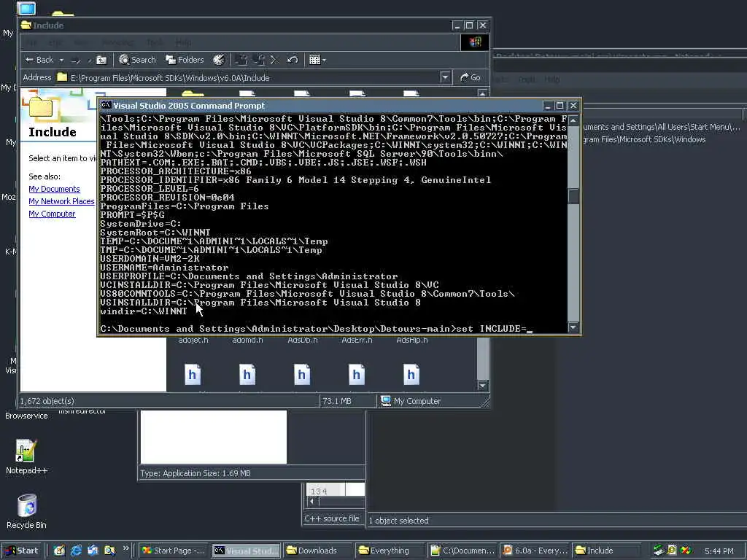Go up one folder level

tap(101, 60)
